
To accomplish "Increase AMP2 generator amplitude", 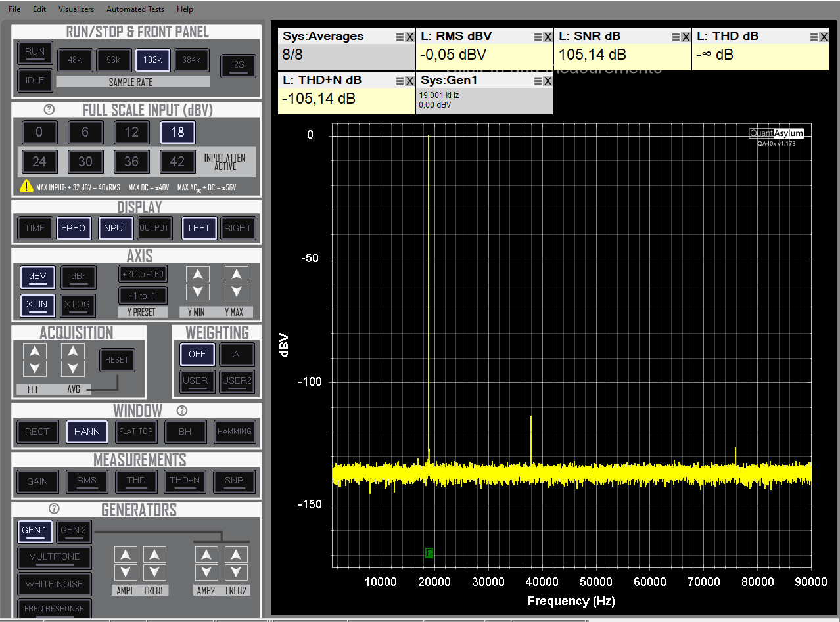I will [x=206, y=555].
